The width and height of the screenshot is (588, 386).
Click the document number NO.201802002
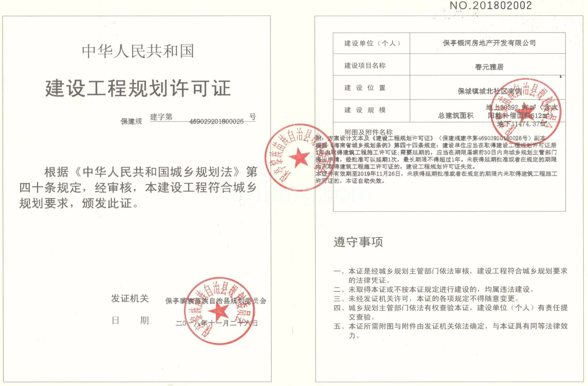490,5
